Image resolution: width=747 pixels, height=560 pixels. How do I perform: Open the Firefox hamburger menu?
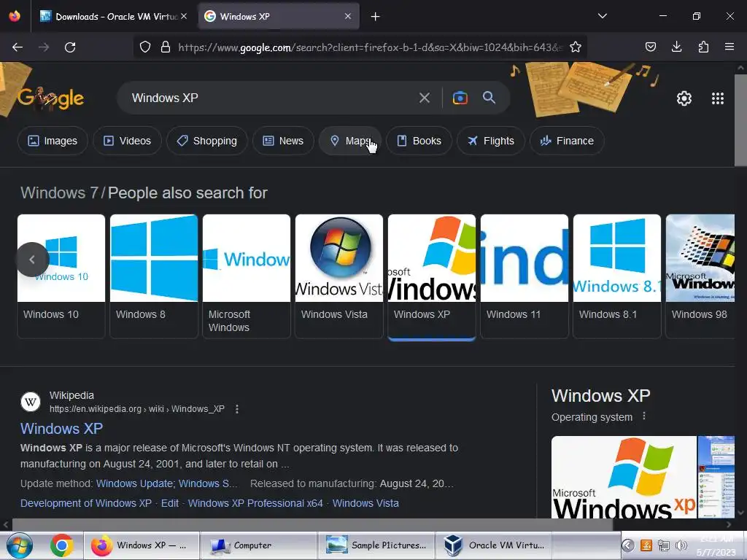tap(729, 47)
